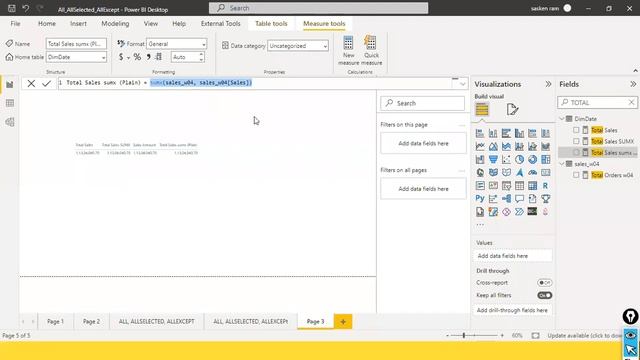The width and height of the screenshot is (640, 360).
Task: Select Decomposition tree visual
Action: point(506,199)
